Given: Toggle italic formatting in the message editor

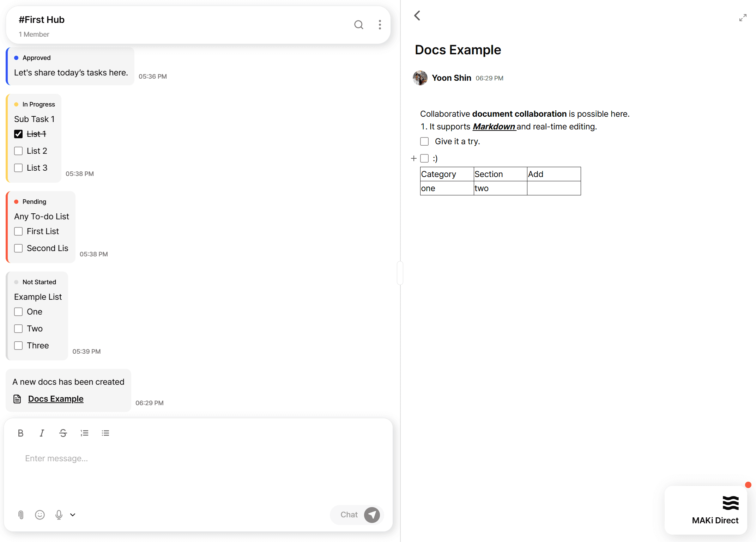Looking at the screenshot, I should coord(42,433).
